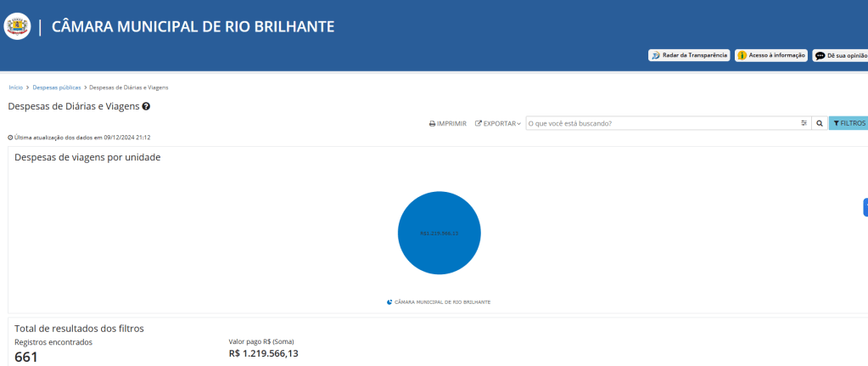Click the speech bubble Dê sua opinião icon

[x=820, y=55]
